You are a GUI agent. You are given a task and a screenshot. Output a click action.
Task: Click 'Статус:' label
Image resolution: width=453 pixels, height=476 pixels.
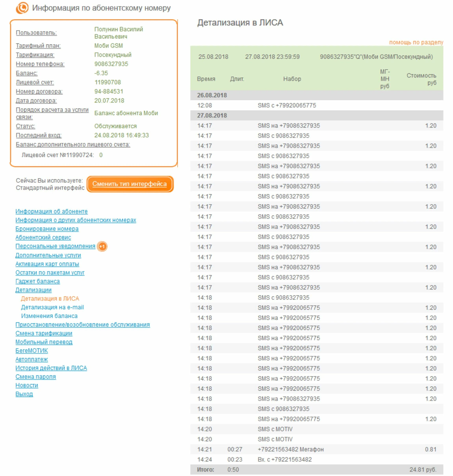click(x=25, y=127)
